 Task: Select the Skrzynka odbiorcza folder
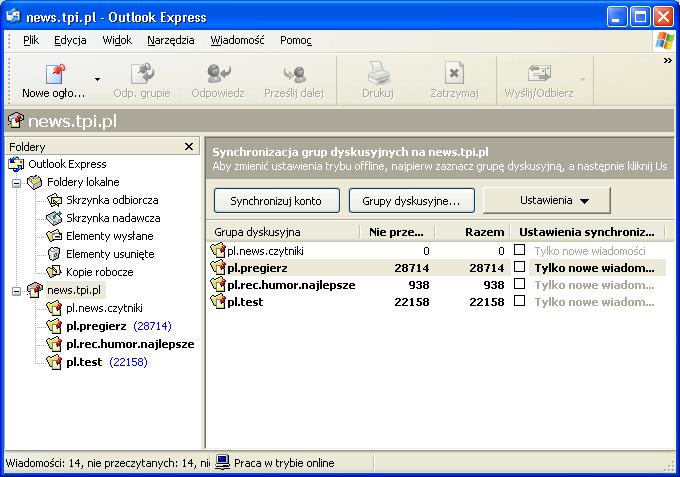tap(112, 200)
